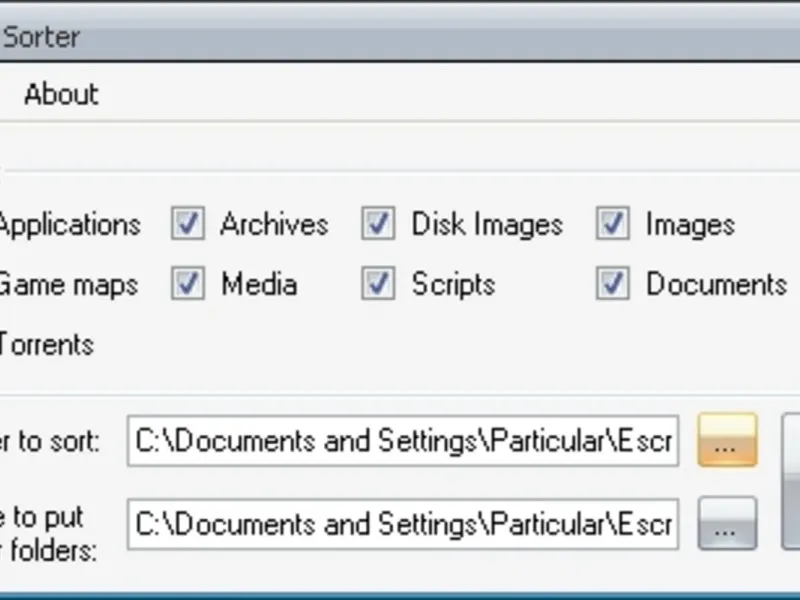
Task: Uncheck the Scripts checkbox
Action: coord(377,284)
